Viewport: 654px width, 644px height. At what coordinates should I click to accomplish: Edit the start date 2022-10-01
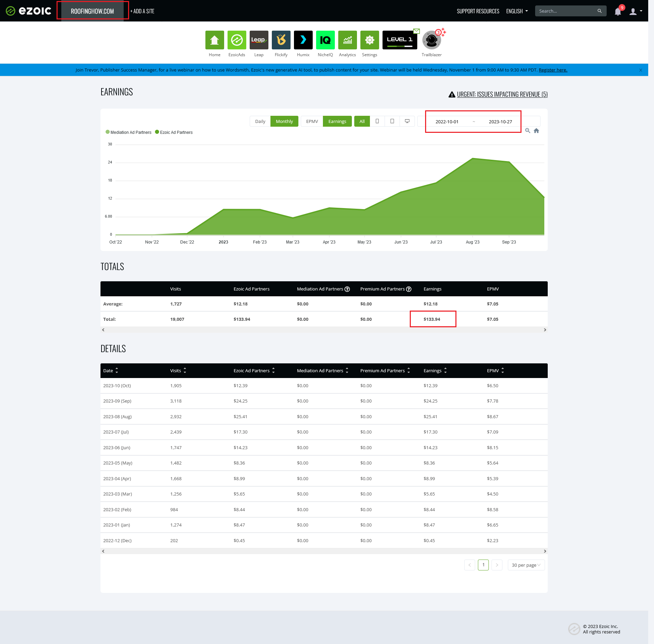point(447,122)
